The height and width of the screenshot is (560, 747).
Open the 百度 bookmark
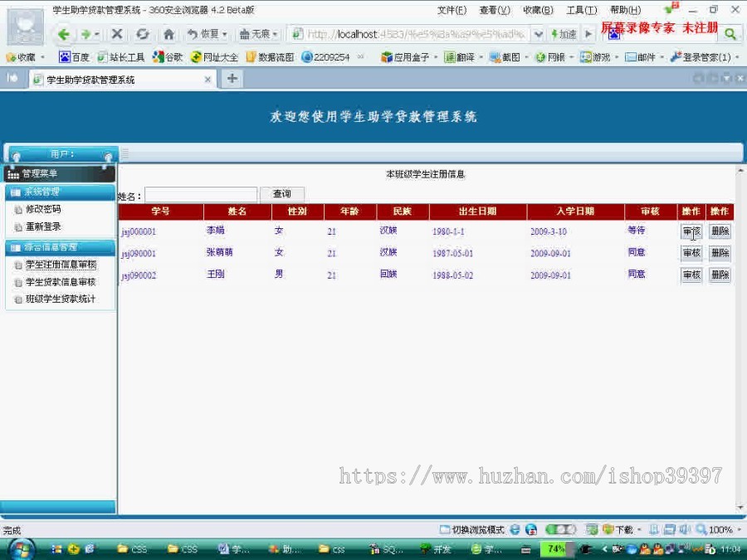pos(75,57)
